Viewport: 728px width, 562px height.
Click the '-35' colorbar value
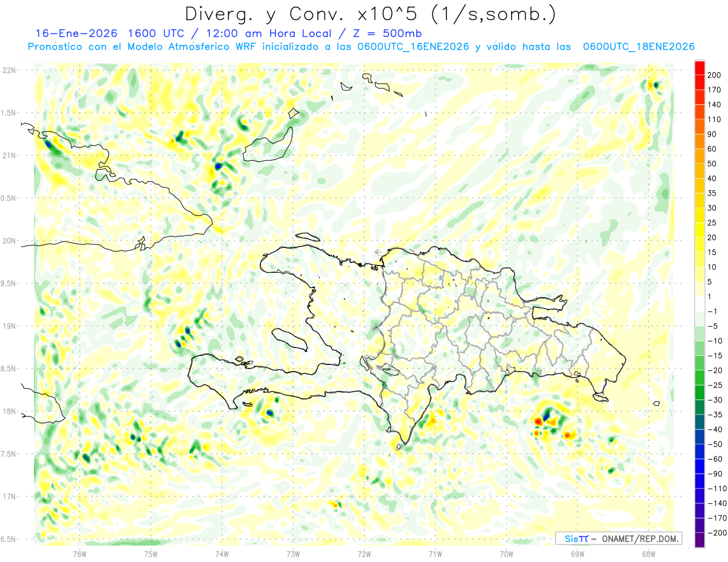[x=714, y=414]
